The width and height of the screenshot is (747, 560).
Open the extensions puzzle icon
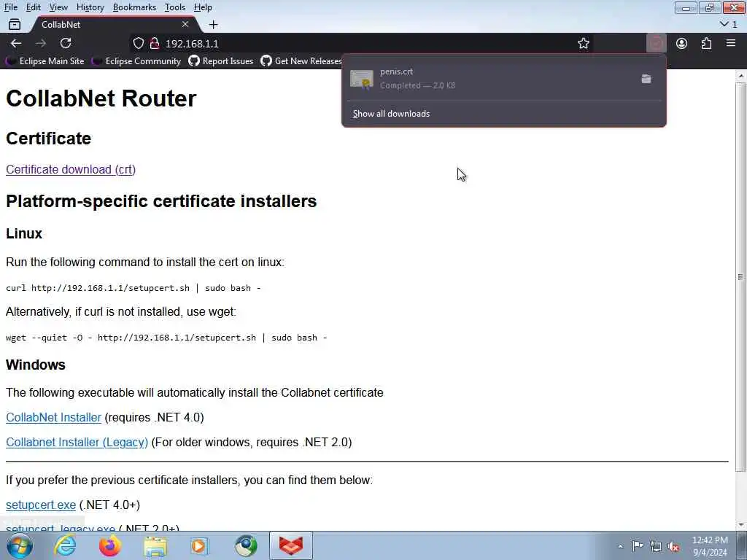point(706,43)
